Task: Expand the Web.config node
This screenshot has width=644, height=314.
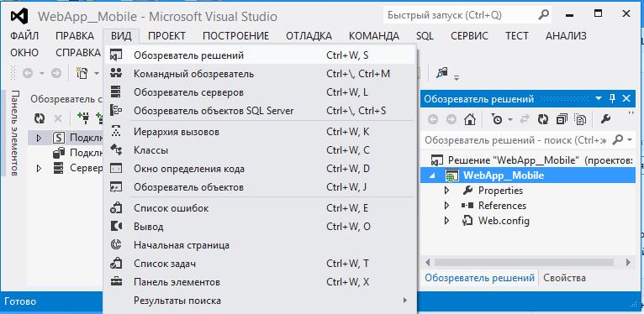Action: 447,221
